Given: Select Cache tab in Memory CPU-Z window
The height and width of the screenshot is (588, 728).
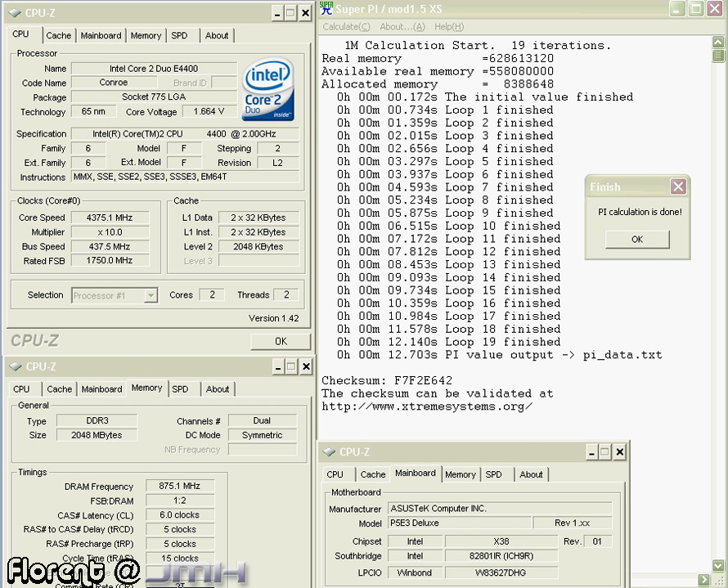Looking at the screenshot, I should tap(60, 389).
